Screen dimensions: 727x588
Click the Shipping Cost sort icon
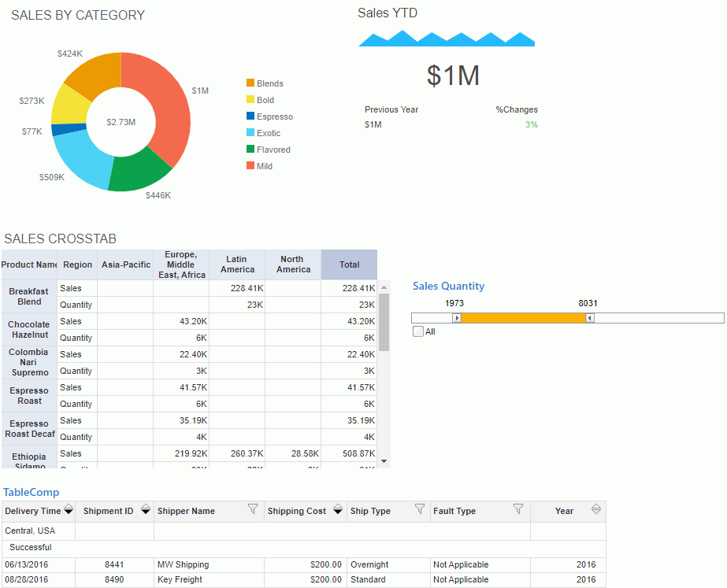coord(338,511)
